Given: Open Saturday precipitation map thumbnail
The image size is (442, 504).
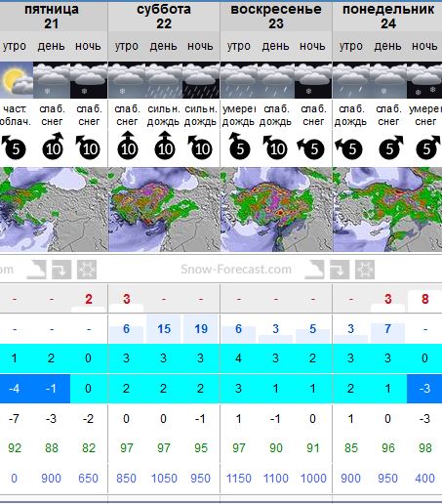Looking at the screenshot, I should [164, 209].
